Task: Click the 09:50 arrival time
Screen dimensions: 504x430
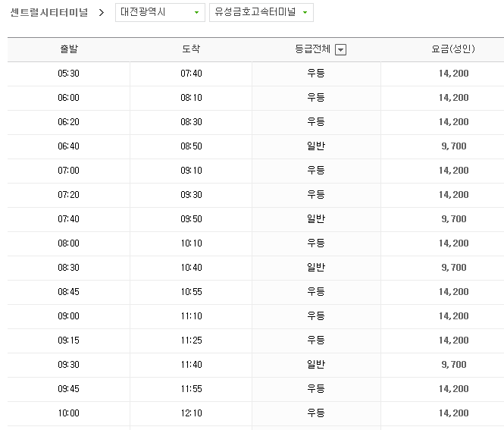Action: pyautogui.click(x=191, y=219)
